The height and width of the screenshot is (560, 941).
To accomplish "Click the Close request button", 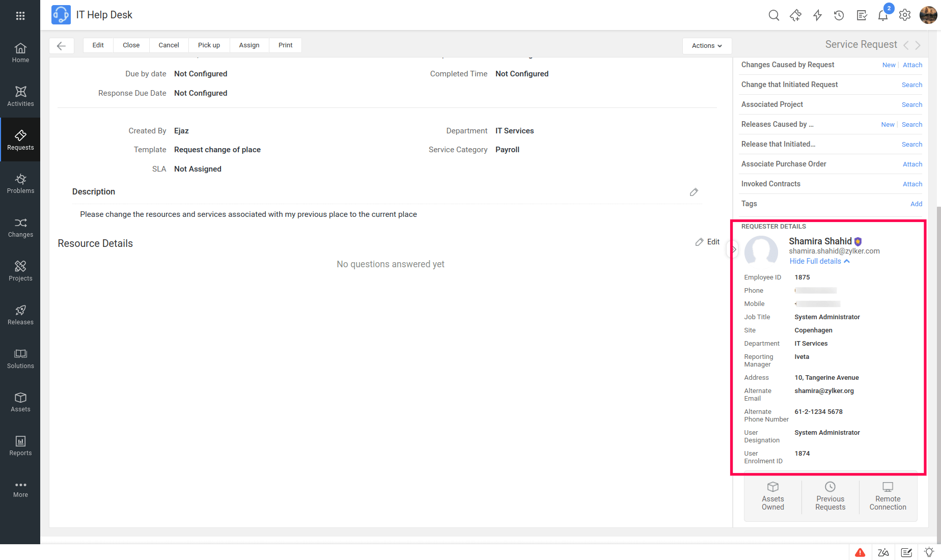I will coord(131,45).
